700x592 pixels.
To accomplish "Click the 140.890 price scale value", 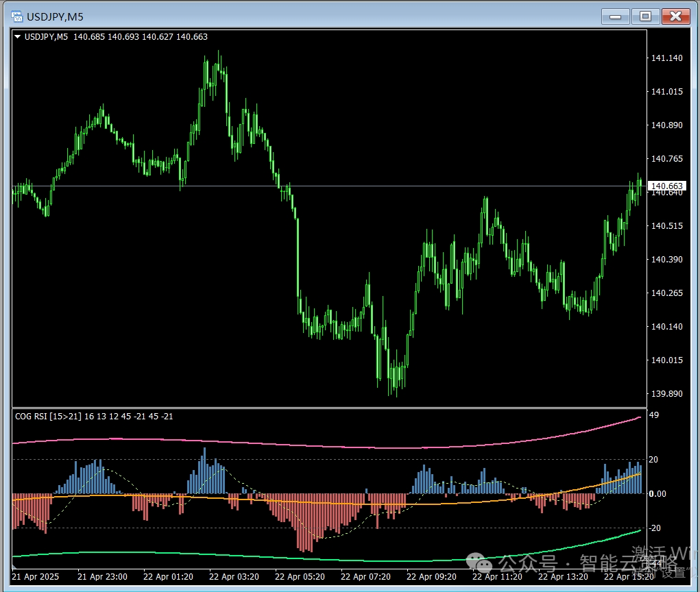I will tap(666, 125).
